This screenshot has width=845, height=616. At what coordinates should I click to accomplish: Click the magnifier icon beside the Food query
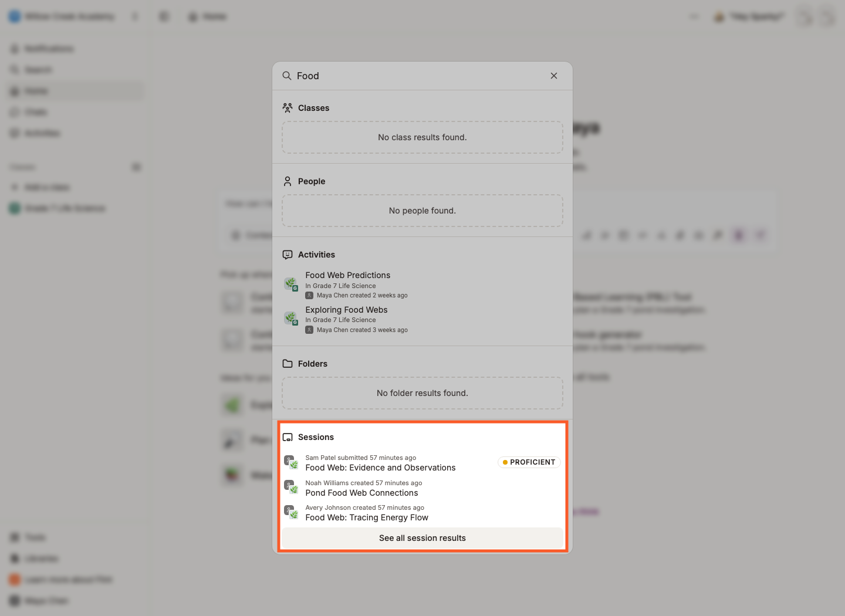tap(287, 76)
